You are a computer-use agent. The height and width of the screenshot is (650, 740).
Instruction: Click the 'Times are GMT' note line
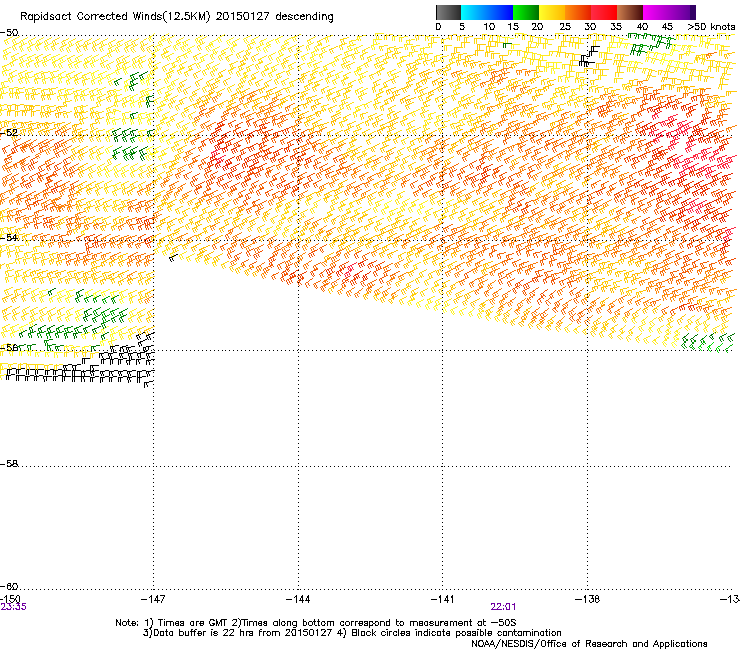[x=316, y=623]
